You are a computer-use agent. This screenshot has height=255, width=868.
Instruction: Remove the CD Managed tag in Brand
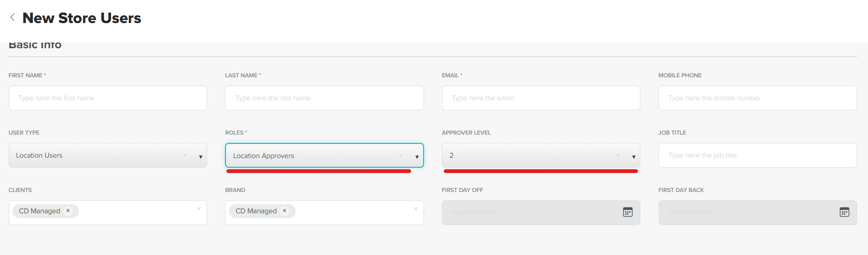284,211
